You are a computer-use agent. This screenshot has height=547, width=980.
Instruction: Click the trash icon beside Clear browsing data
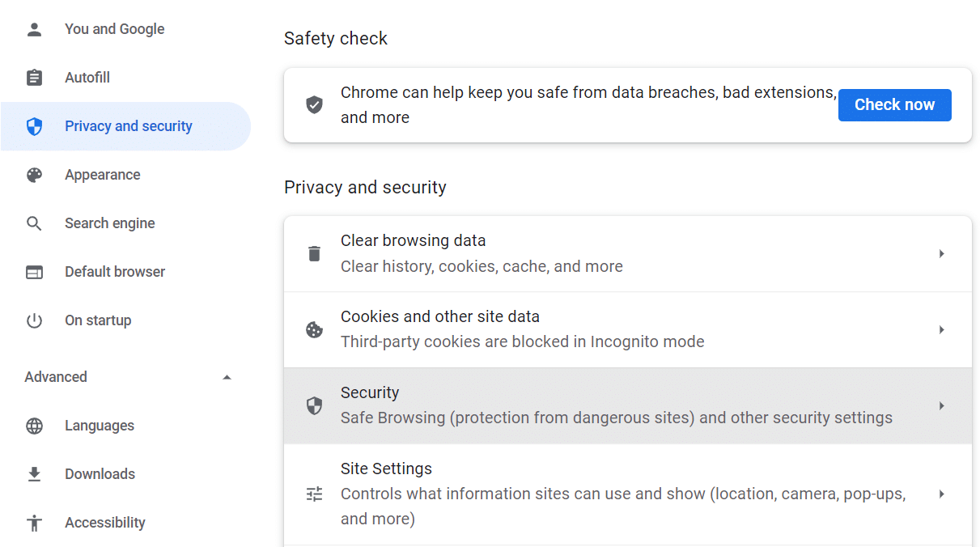coord(314,253)
